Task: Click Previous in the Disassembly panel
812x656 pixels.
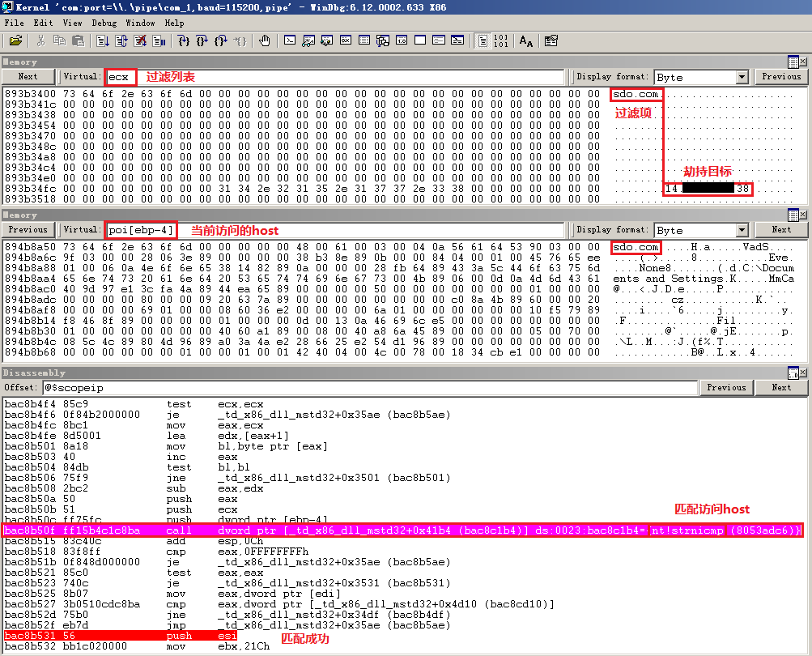Action: (x=726, y=387)
